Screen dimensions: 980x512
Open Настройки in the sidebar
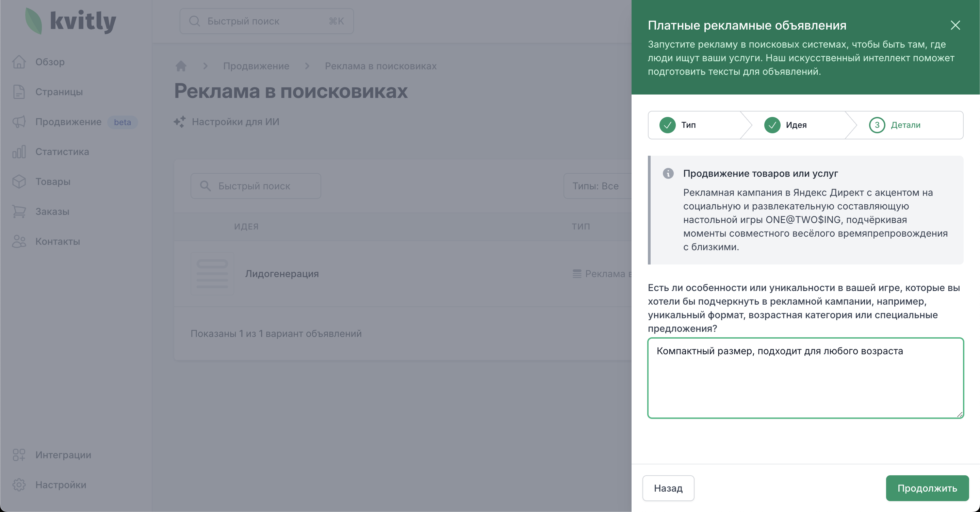[61, 485]
